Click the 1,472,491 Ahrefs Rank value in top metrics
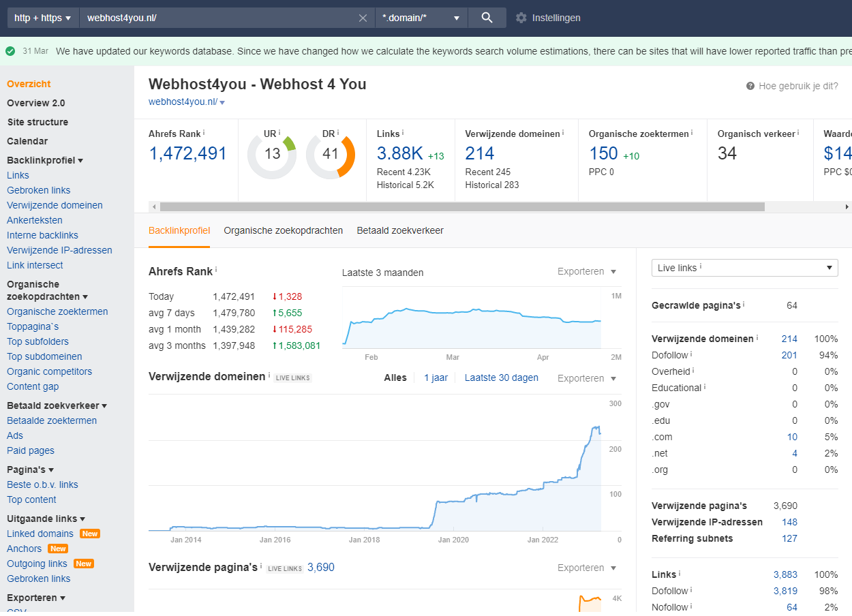The width and height of the screenshot is (852, 616). [187, 153]
